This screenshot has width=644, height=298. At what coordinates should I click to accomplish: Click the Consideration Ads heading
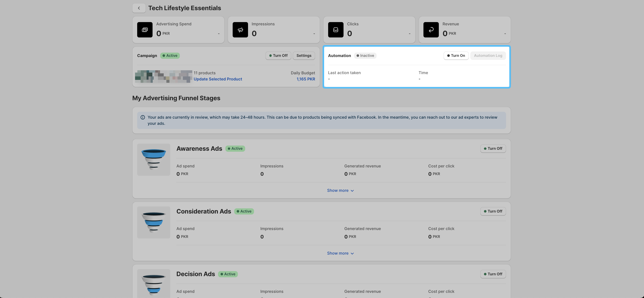[204, 211]
